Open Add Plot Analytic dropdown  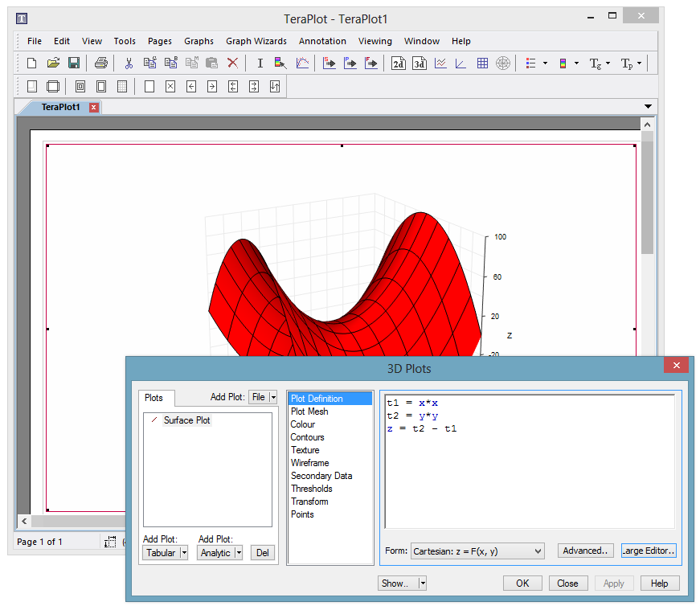coord(239,553)
